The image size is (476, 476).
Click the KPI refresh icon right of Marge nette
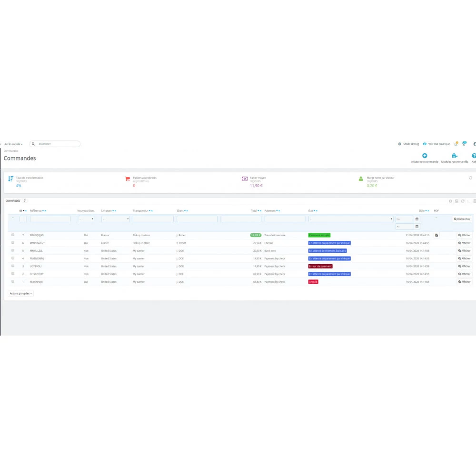coord(471,178)
